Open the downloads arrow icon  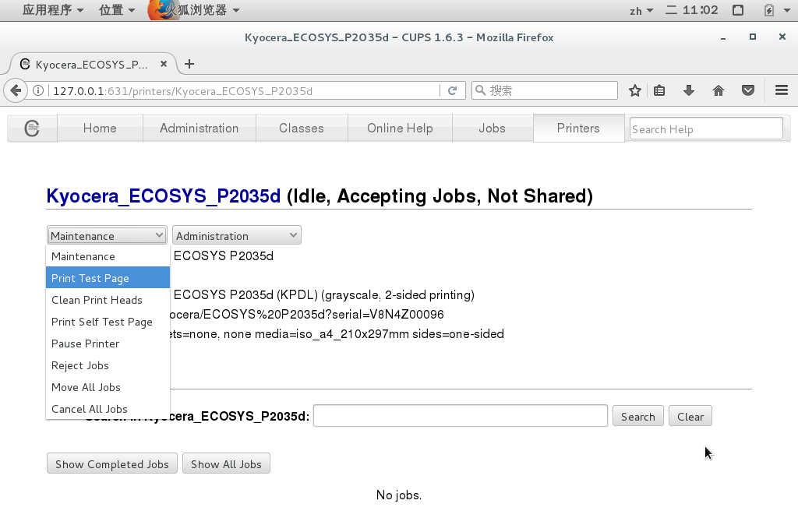pos(689,90)
